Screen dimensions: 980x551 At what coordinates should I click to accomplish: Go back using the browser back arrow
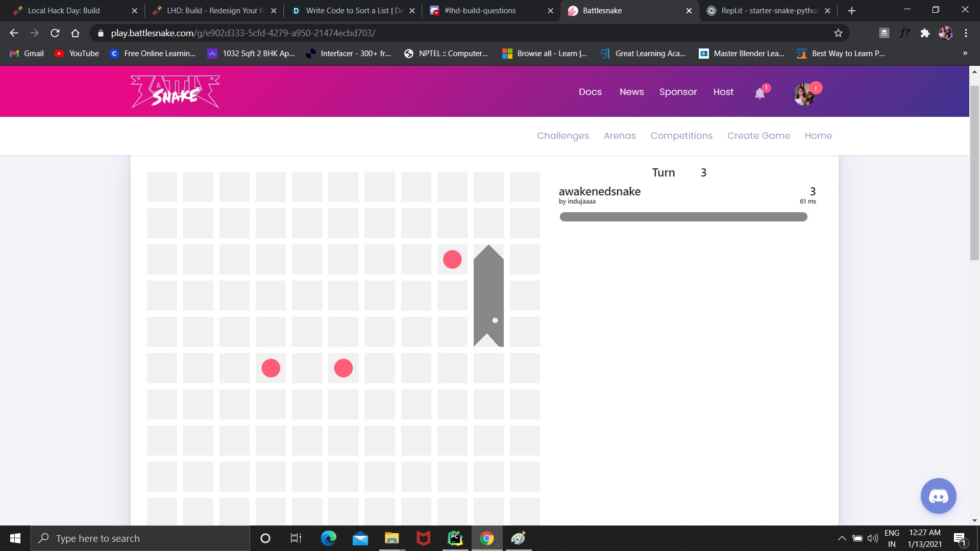click(x=13, y=33)
